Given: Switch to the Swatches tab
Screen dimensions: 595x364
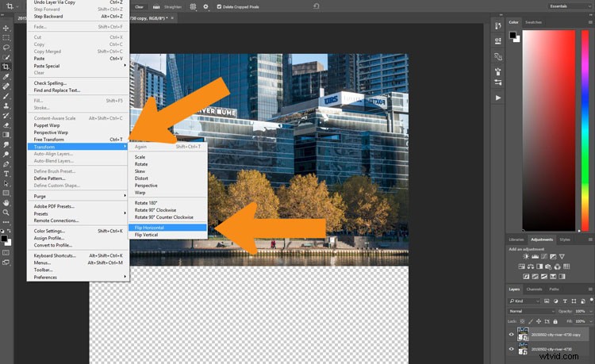Looking at the screenshot, I should (533, 22).
